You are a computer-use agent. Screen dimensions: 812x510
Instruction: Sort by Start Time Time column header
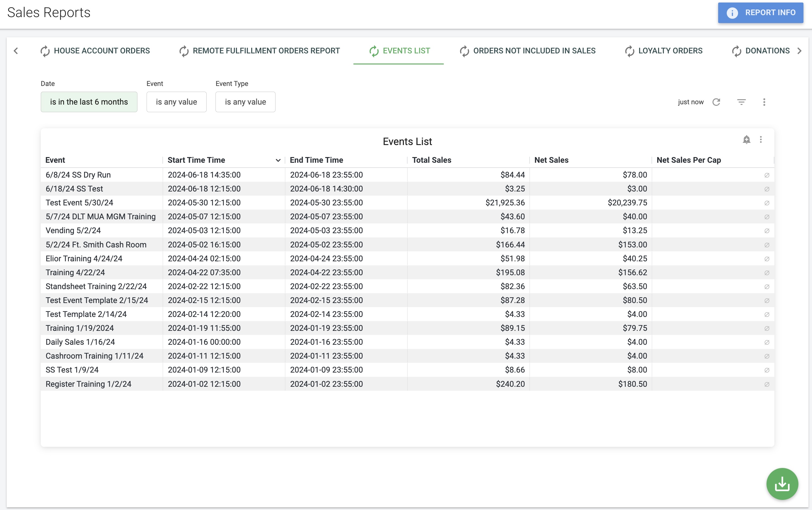point(196,160)
